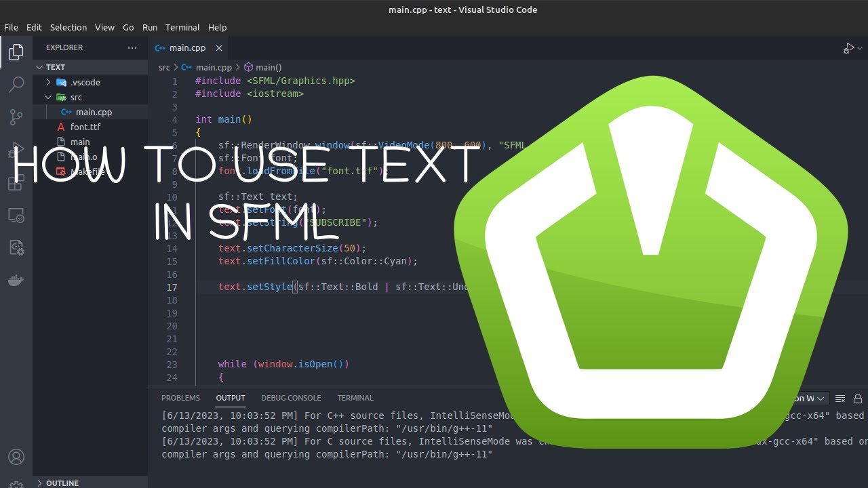This screenshot has height=488, width=868.
Task: Click line number 1 in the gutter
Action: (175, 81)
